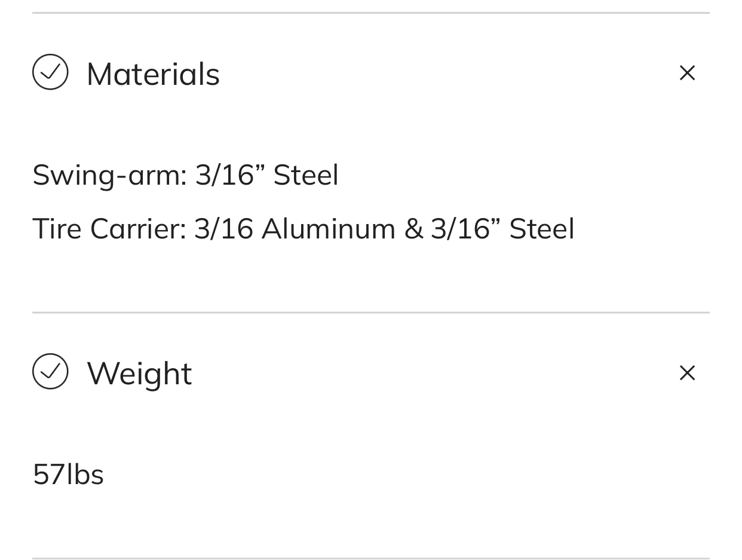This screenshot has width=742, height=560.
Task: Toggle the Weight header row's blank area
Action: 436,372
